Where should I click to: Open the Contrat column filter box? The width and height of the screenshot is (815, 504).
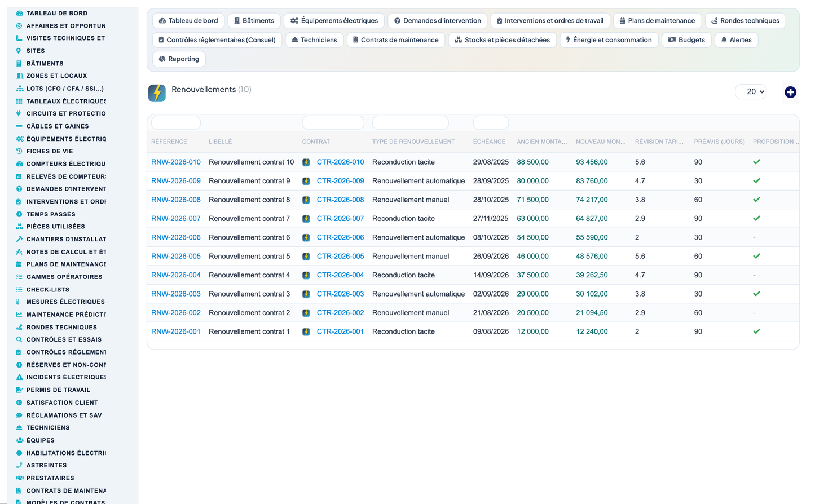333,122
